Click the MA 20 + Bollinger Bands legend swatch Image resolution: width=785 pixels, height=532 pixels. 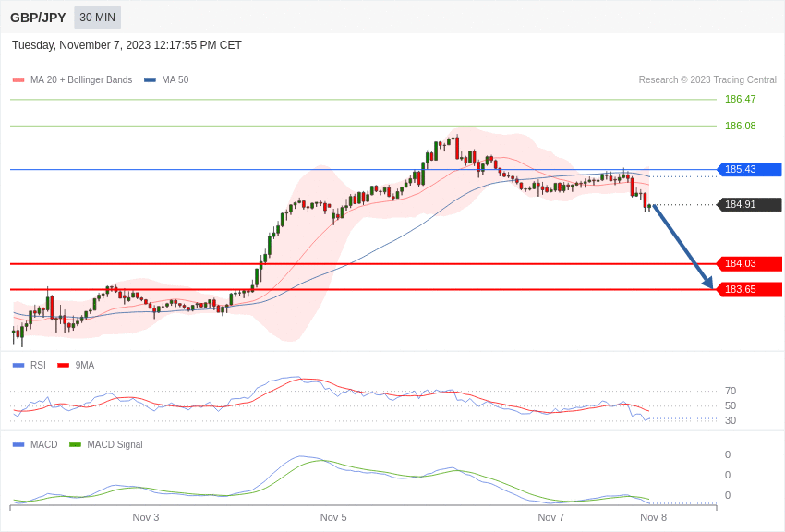(x=18, y=80)
